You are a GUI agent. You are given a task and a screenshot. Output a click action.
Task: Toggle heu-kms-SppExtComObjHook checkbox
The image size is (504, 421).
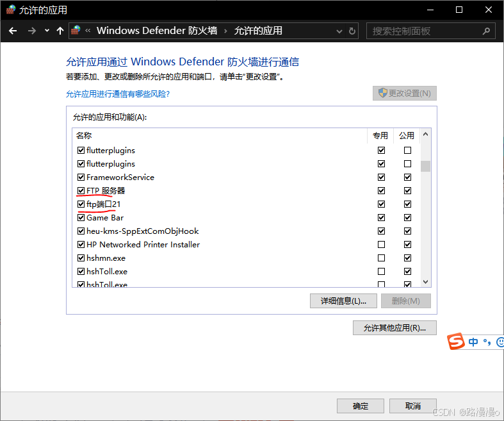point(81,231)
